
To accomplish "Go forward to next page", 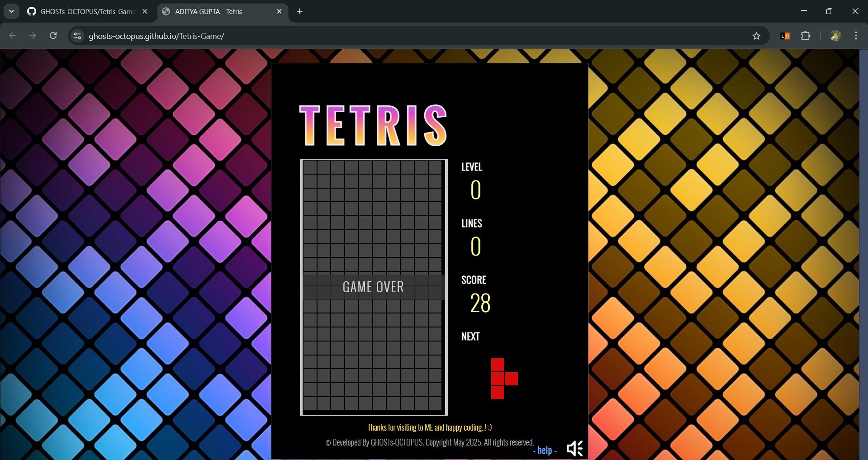I will 33,36.
